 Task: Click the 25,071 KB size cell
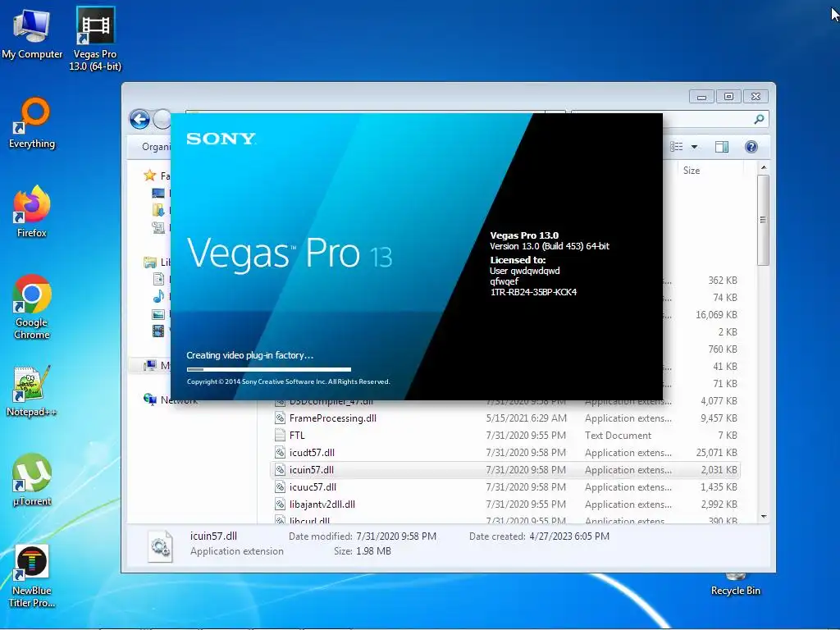[716, 452]
